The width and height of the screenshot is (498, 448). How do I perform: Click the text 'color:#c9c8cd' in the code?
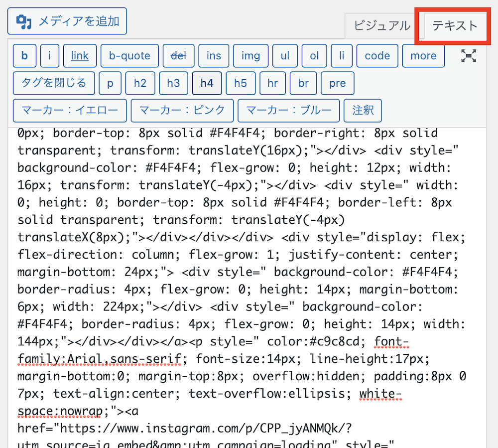coord(313,341)
